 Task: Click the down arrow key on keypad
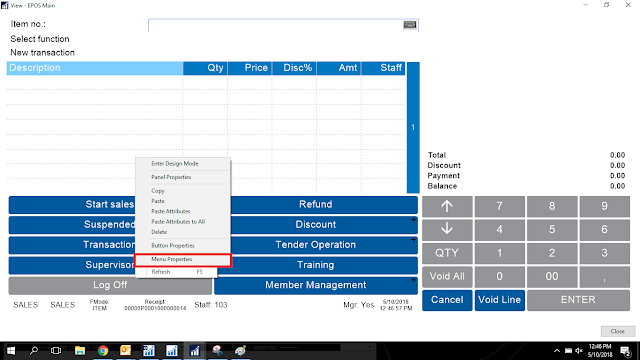447,229
